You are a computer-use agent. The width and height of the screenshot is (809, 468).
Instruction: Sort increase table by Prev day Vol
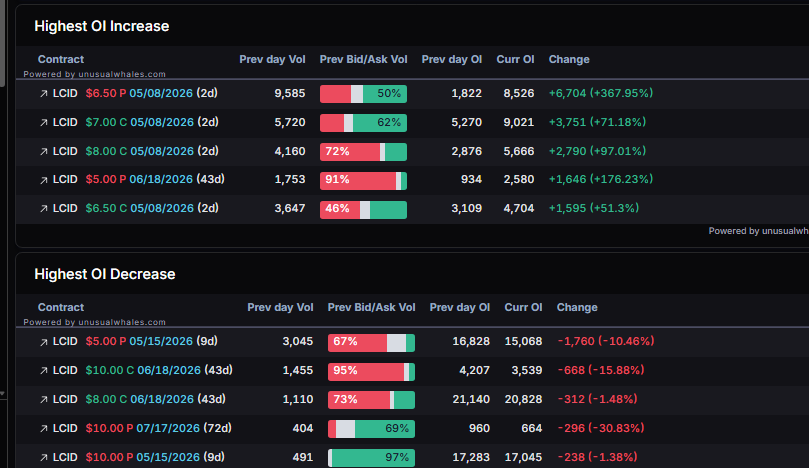click(x=272, y=59)
